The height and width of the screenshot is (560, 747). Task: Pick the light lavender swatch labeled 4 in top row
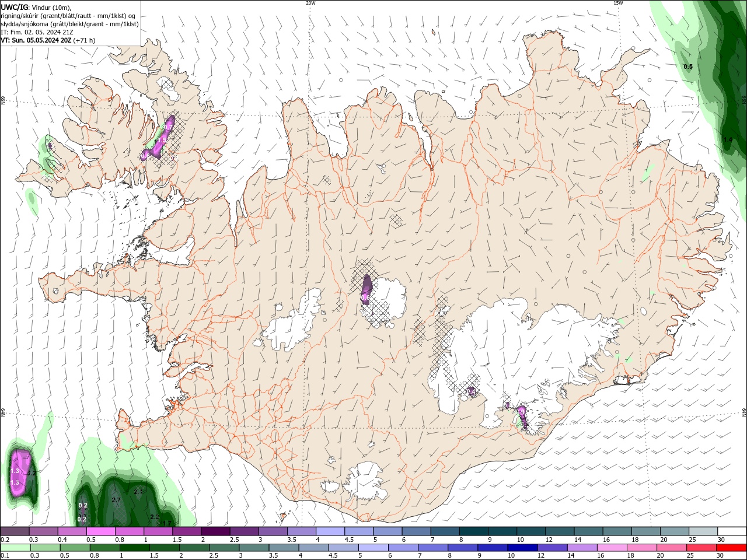(329, 531)
